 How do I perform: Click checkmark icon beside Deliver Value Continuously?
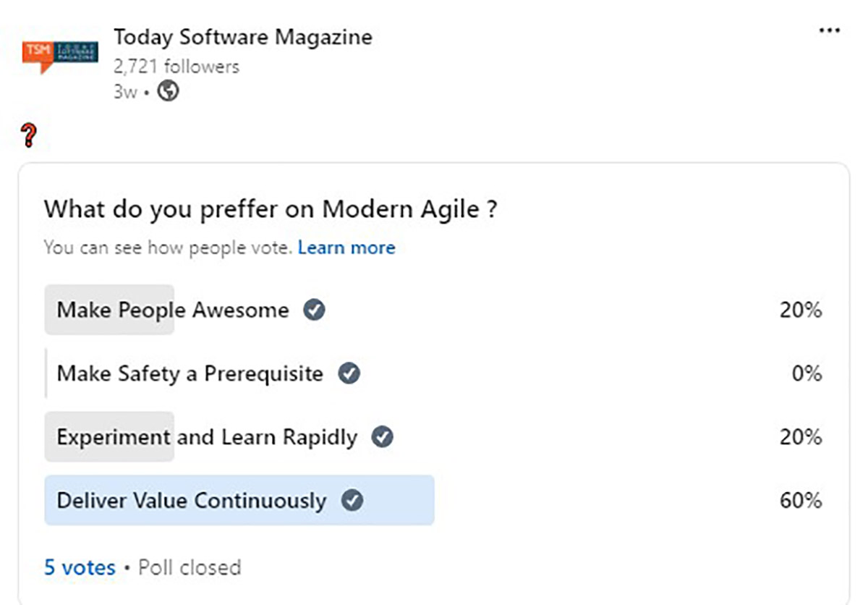tap(352, 501)
